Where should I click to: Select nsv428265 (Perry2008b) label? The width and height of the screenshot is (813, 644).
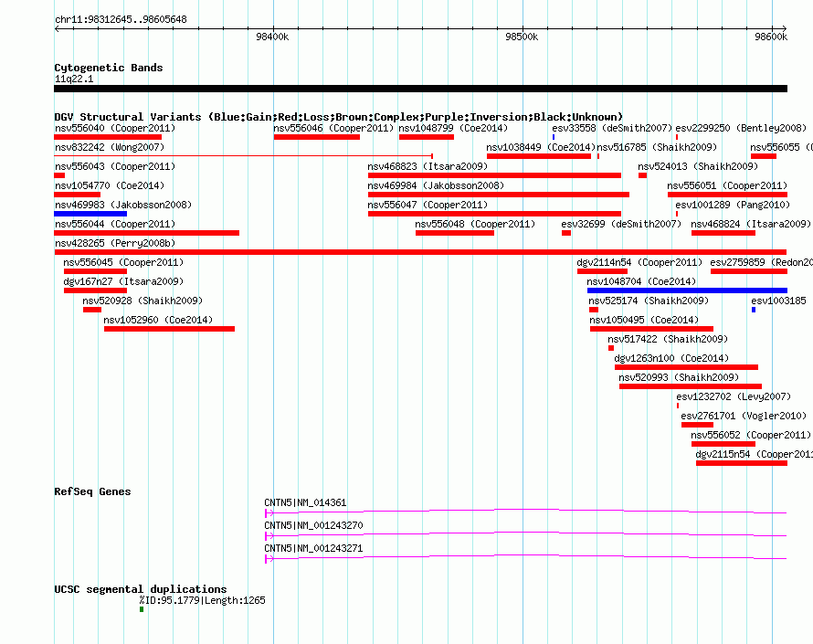(115, 243)
